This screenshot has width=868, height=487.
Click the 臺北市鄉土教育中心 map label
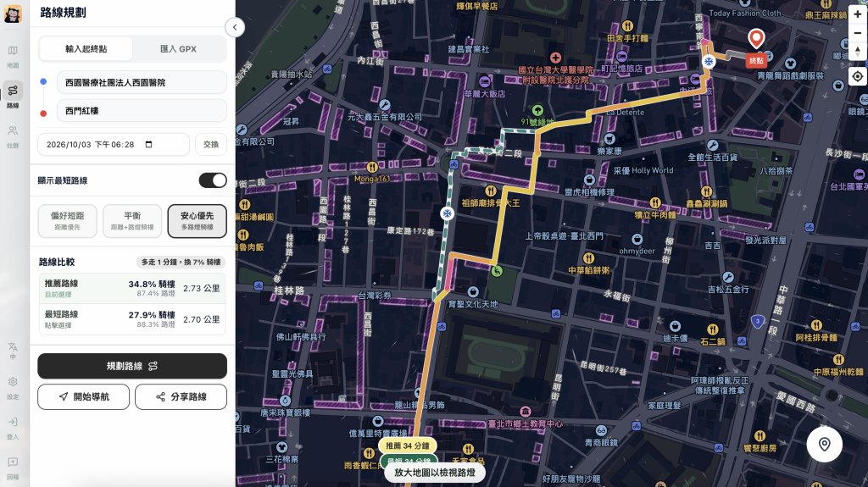[x=526, y=423]
